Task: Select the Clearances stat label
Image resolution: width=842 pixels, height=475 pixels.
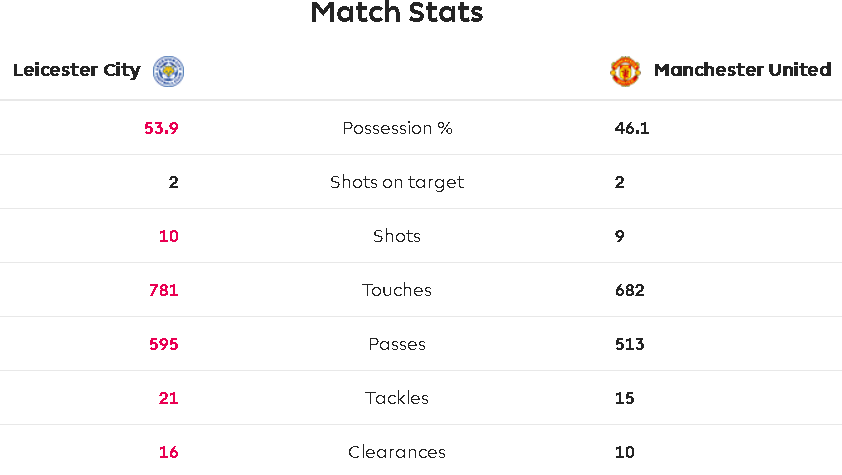Action: [x=397, y=452]
